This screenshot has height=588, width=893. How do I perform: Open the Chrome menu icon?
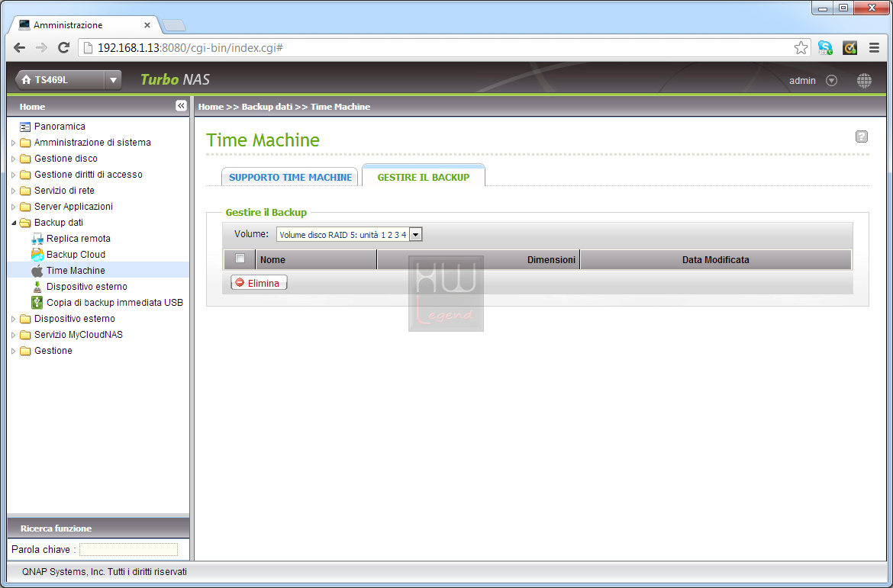874,48
